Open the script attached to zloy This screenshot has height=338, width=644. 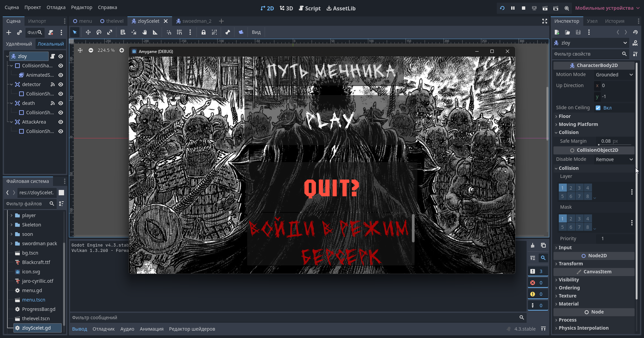click(52, 56)
